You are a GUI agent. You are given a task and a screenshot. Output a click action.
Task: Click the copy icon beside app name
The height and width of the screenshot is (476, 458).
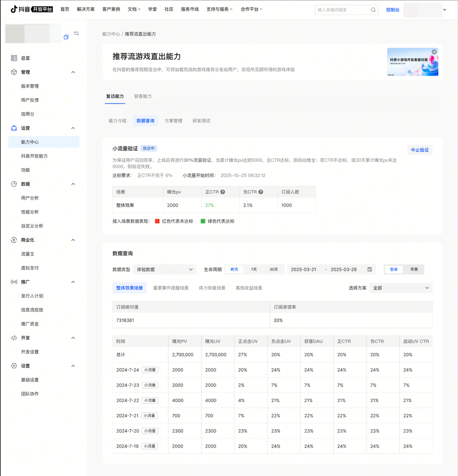click(x=66, y=37)
